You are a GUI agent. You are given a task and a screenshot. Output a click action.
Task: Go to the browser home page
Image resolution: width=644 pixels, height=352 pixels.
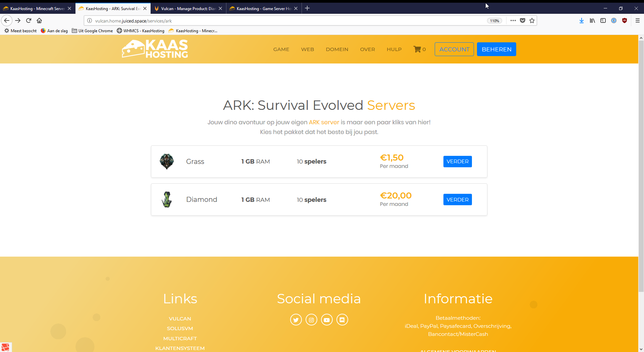[x=39, y=21]
